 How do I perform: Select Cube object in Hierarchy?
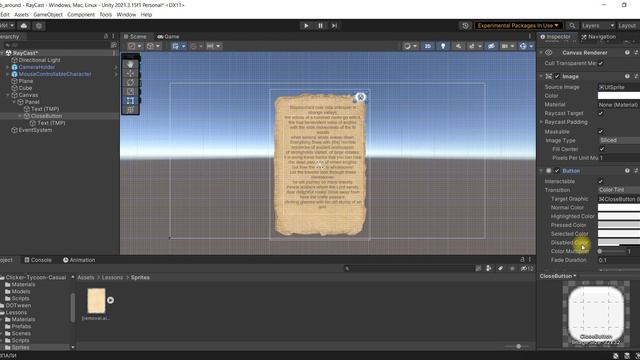(25, 88)
